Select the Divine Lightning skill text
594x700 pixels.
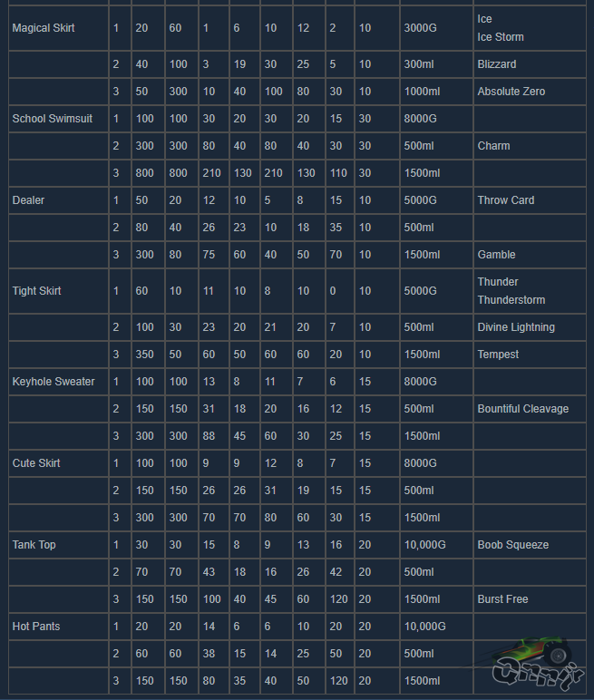pyautogui.click(x=516, y=327)
